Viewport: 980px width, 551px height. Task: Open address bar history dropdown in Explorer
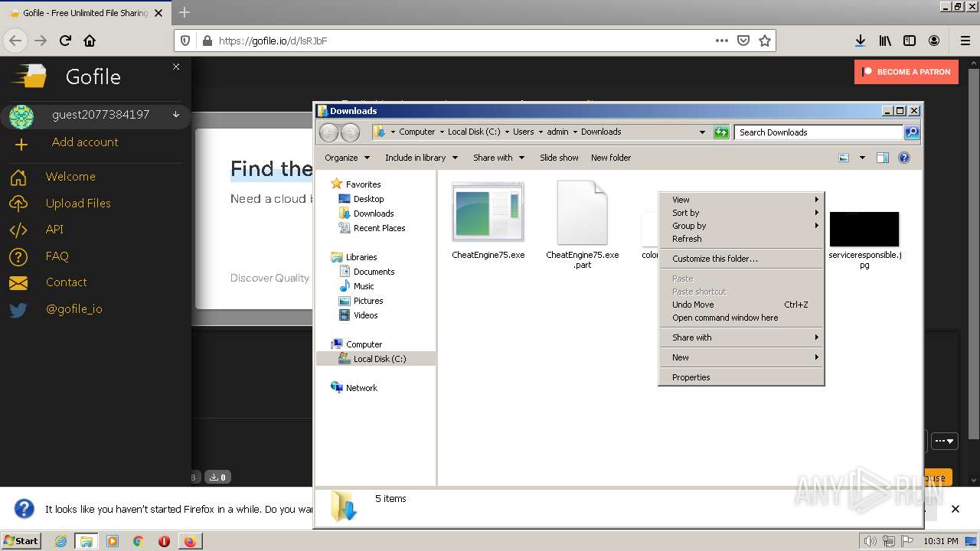pyautogui.click(x=702, y=132)
